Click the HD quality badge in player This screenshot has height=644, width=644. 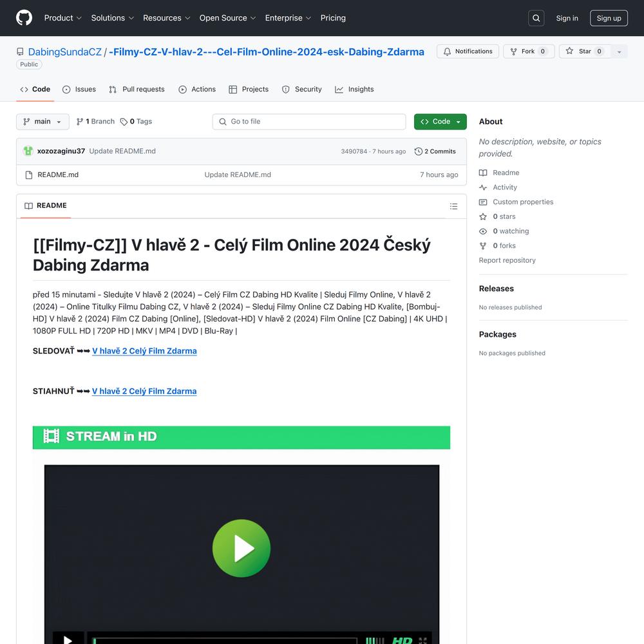tap(402, 640)
